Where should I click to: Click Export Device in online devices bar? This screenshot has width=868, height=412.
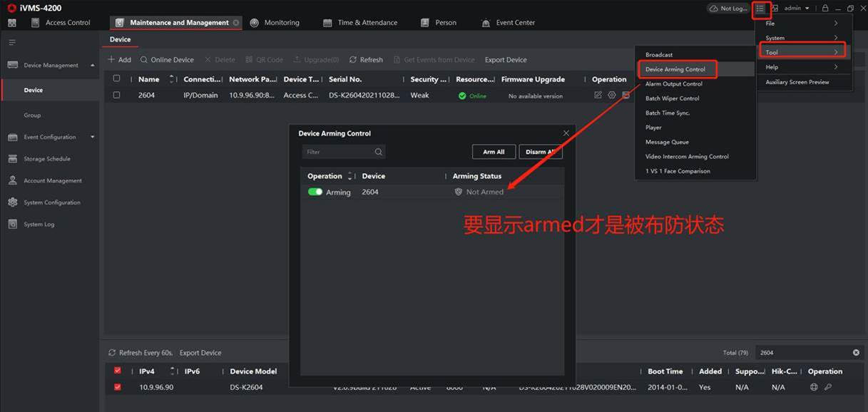coord(200,353)
